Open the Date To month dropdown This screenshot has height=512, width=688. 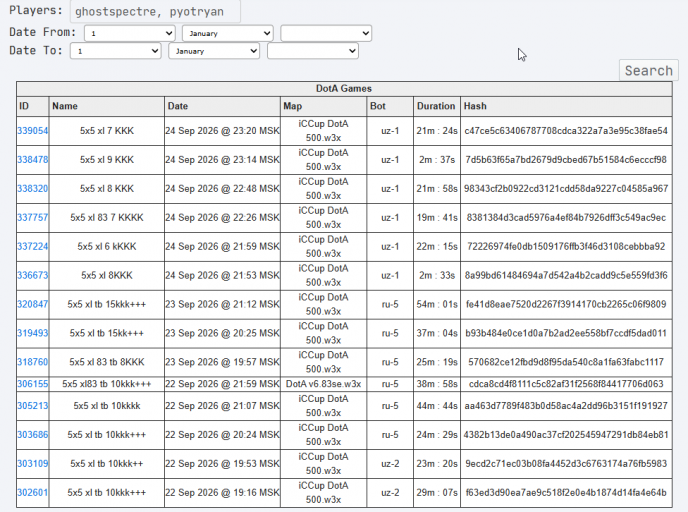[214, 51]
